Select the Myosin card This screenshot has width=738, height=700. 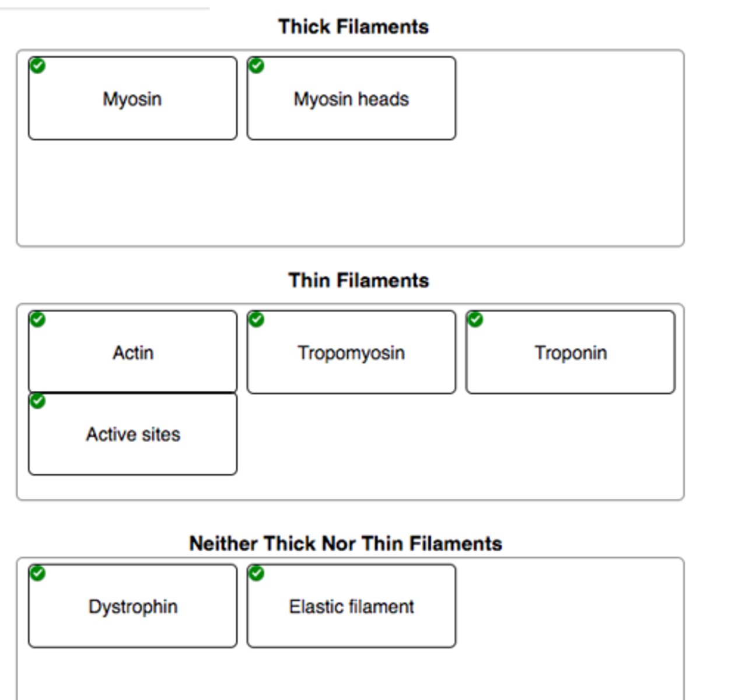[x=132, y=99]
